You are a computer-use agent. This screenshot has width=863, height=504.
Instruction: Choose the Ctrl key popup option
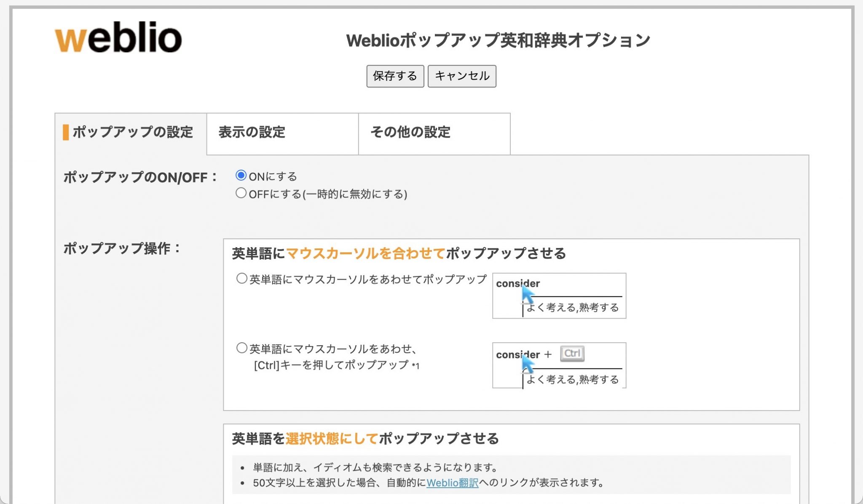(241, 348)
